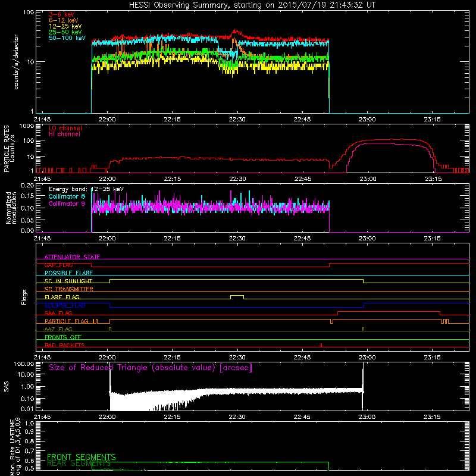This screenshot has width=476, height=476.
Task: Click the HI channel legend entry
Action: (x=64, y=134)
